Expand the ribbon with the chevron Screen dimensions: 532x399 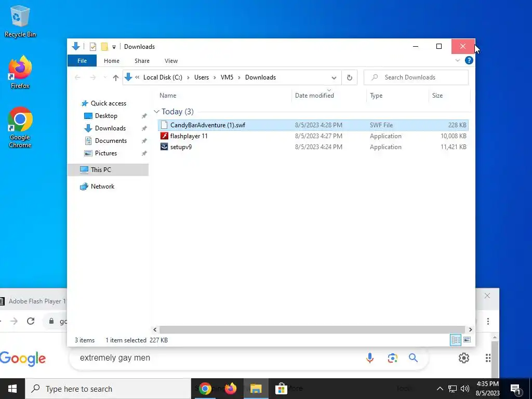click(457, 60)
